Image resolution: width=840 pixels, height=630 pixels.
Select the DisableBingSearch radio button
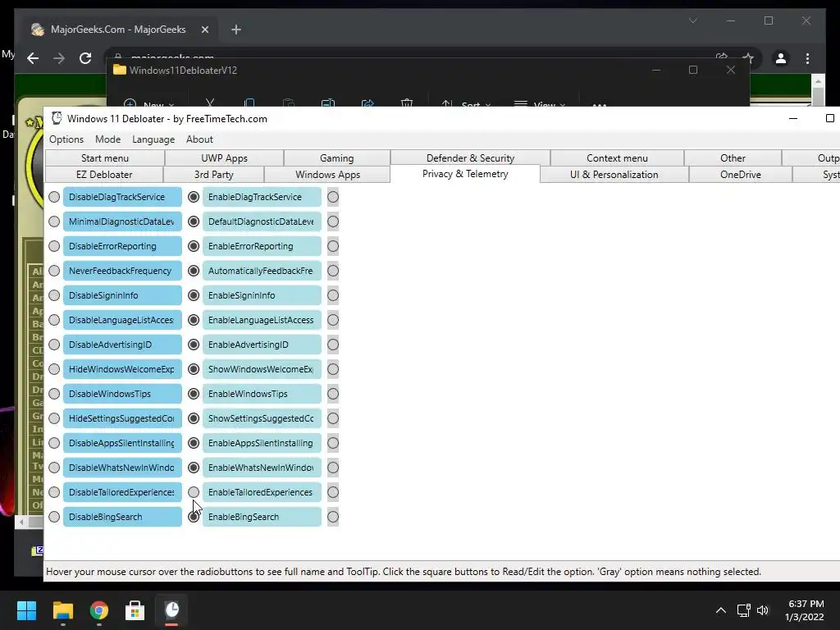54,517
